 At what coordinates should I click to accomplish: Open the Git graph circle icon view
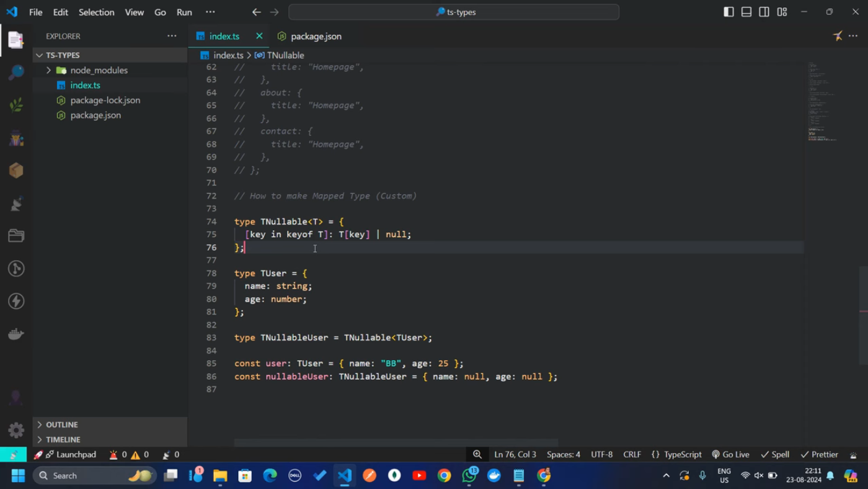pos(16,268)
